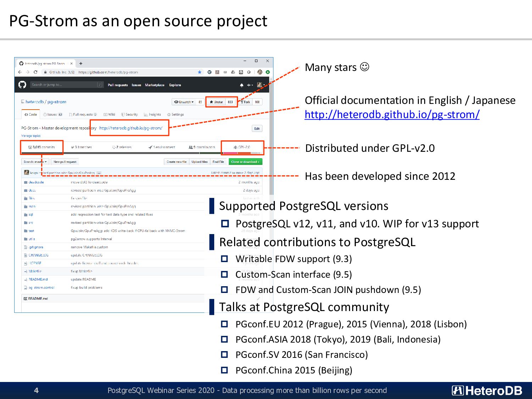
Task: Open a new browser tab with plus
Action: (x=81, y=63)
